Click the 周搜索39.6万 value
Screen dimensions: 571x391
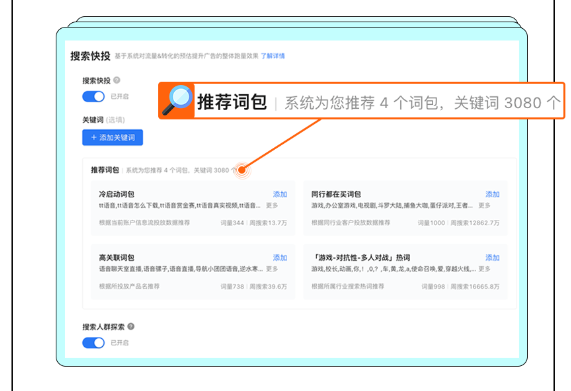pyautogui.click(x=268, y=287)
